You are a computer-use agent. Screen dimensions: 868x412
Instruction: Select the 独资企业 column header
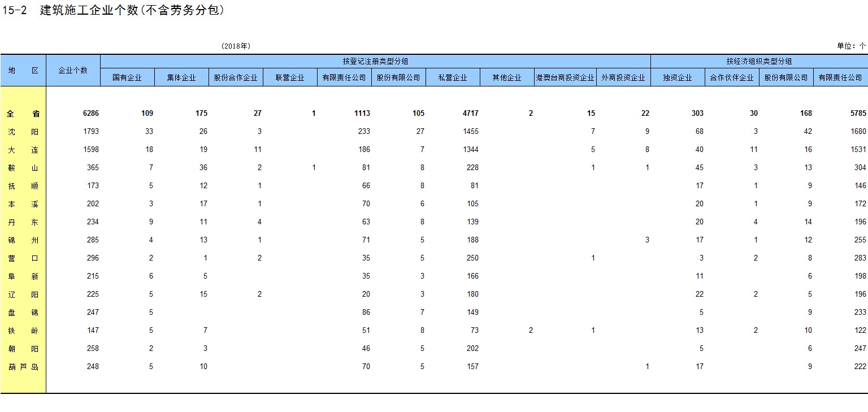(678, 77)
